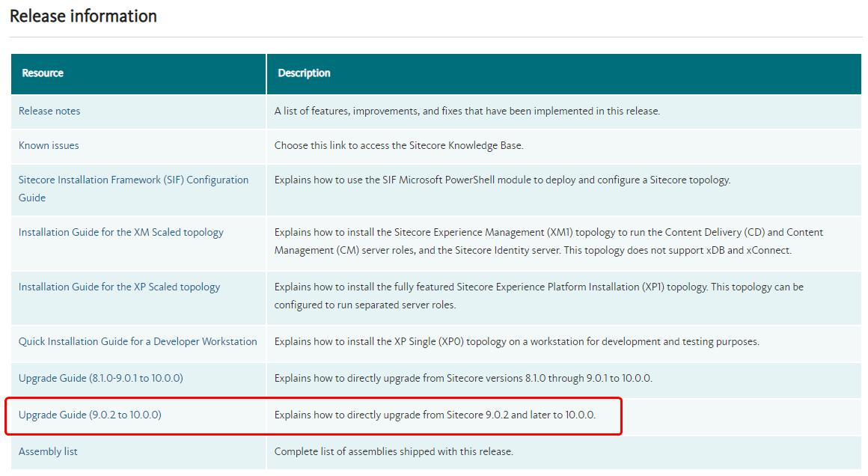Open the SIF Configuration Guide
Image resolution: width=868 pixels, height=476 pixels.
click(x=132, y=180)
